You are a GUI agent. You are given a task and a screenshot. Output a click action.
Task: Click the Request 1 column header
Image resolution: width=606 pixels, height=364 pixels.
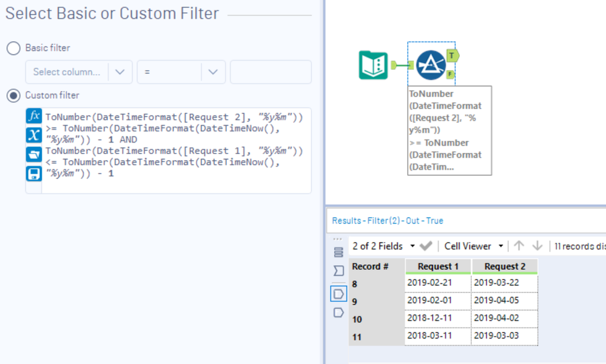[438, 266]
